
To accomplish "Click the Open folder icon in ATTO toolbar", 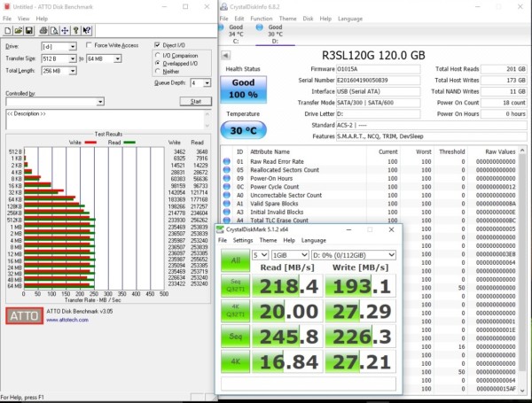I will 19,31.
